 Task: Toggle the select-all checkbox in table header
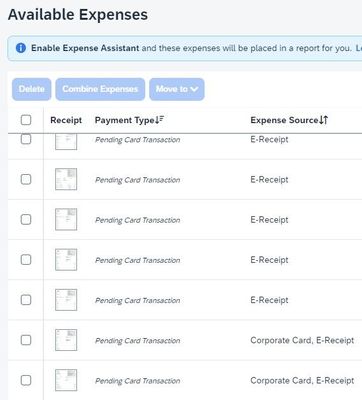26,120
